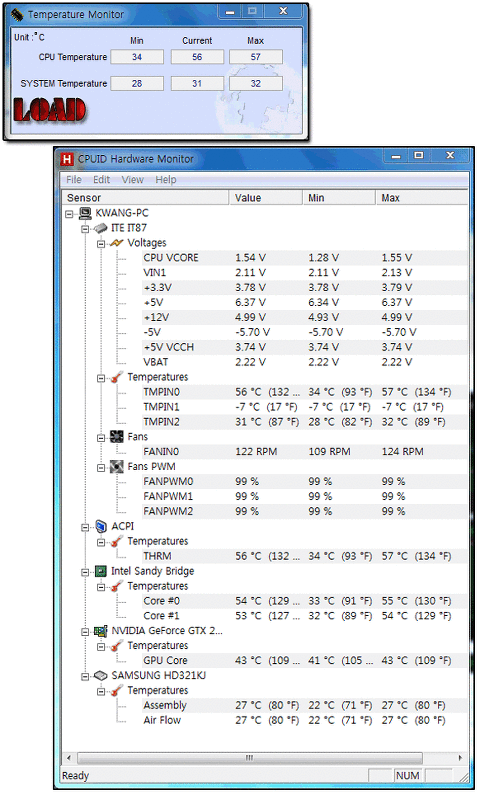Click the Fans fan icon
This screenshot has width=480, height=795.
pos(117,437)
